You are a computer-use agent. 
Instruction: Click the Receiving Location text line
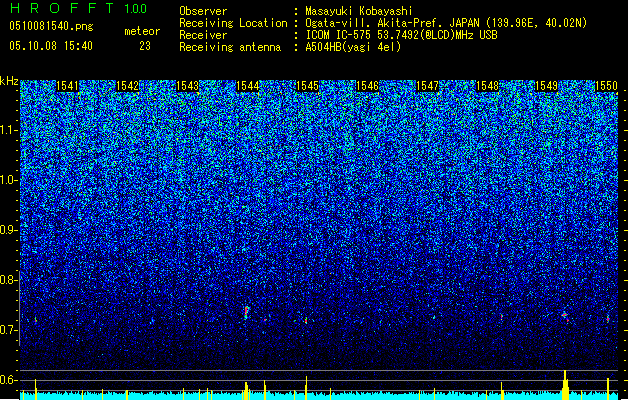[383, 23]
